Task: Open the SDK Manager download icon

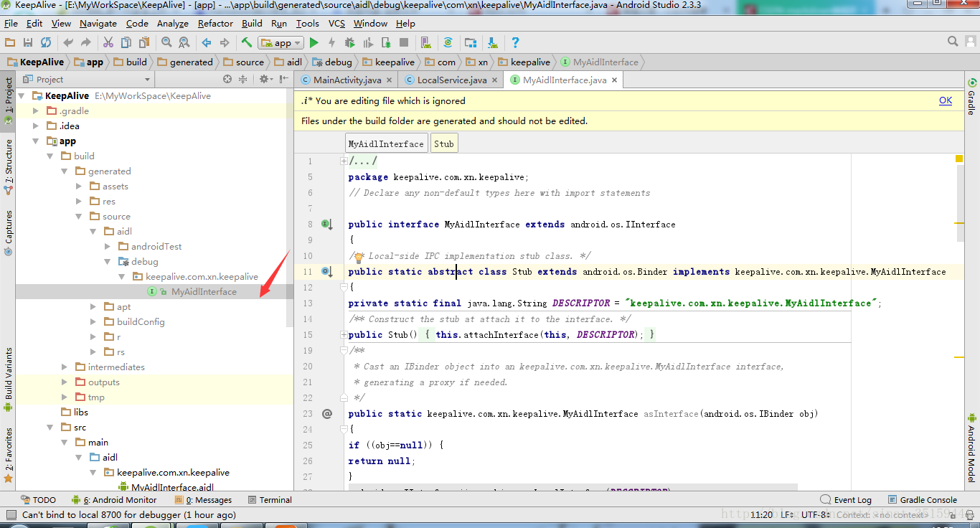Action: point(493,43)
